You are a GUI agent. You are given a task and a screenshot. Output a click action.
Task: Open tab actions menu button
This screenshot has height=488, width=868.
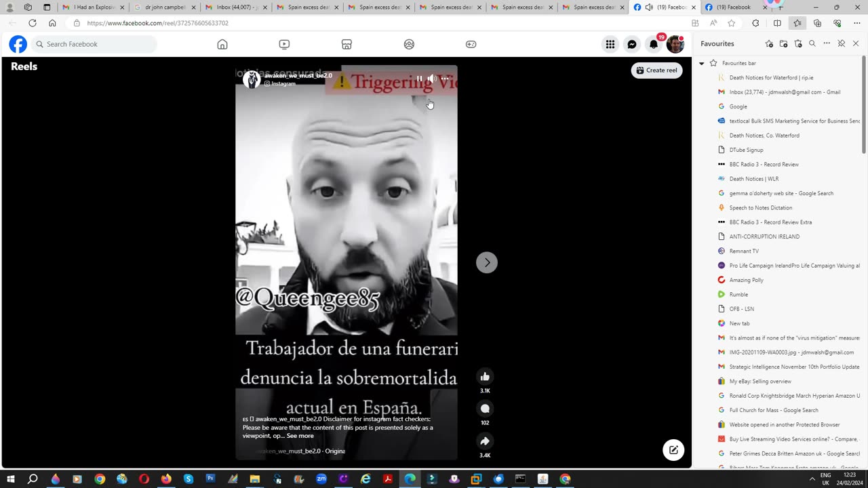pyautogui.click(x=47, y=7)
